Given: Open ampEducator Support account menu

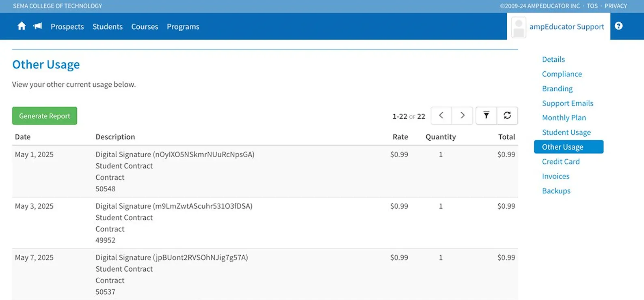Looking at the screenshot, I should 567,27.
